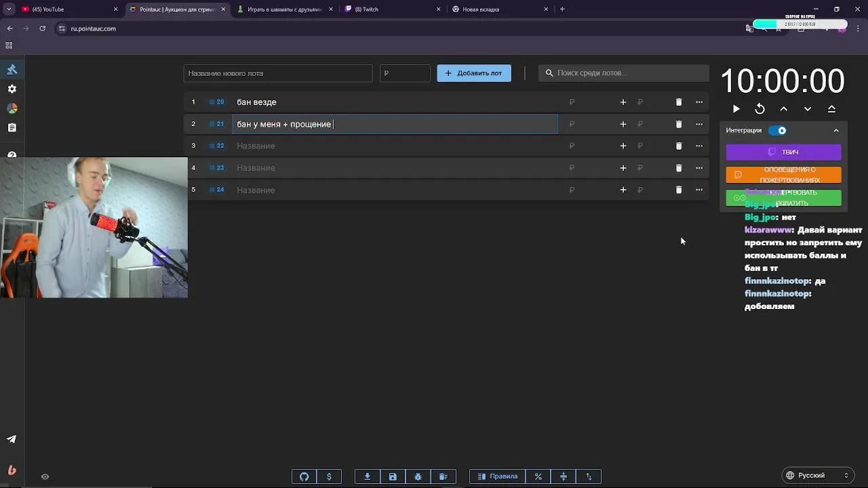Reset the timer with the circular arrow

(x=760, y=109)
